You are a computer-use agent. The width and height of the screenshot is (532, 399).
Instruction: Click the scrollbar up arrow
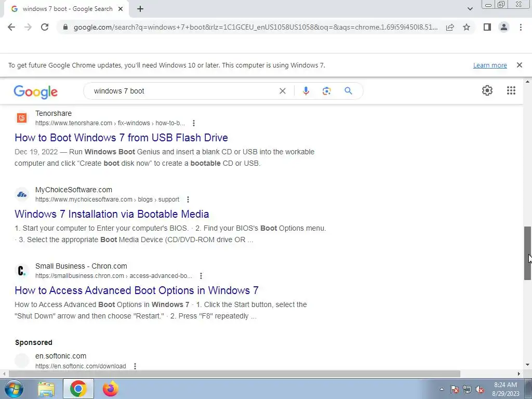click(x=528, y=82)
